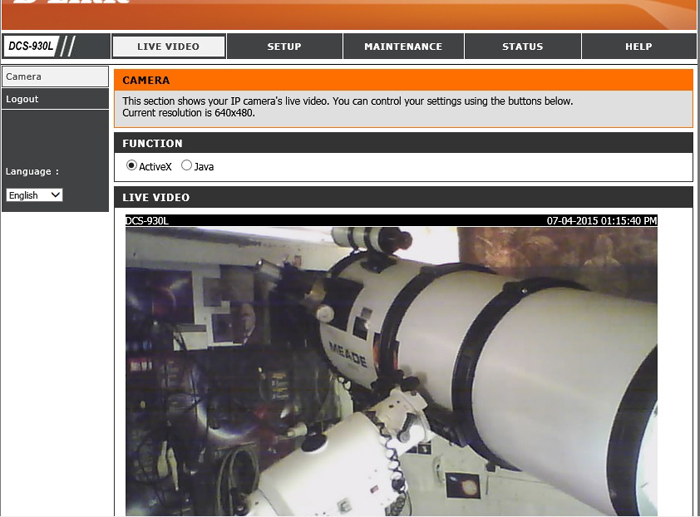
Task: Open the Live Video tab
Action: 168,46
